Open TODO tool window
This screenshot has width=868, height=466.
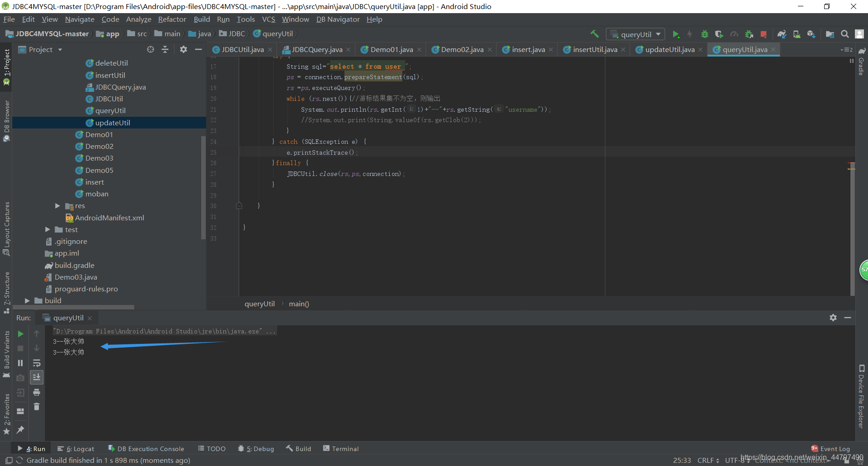212,449
